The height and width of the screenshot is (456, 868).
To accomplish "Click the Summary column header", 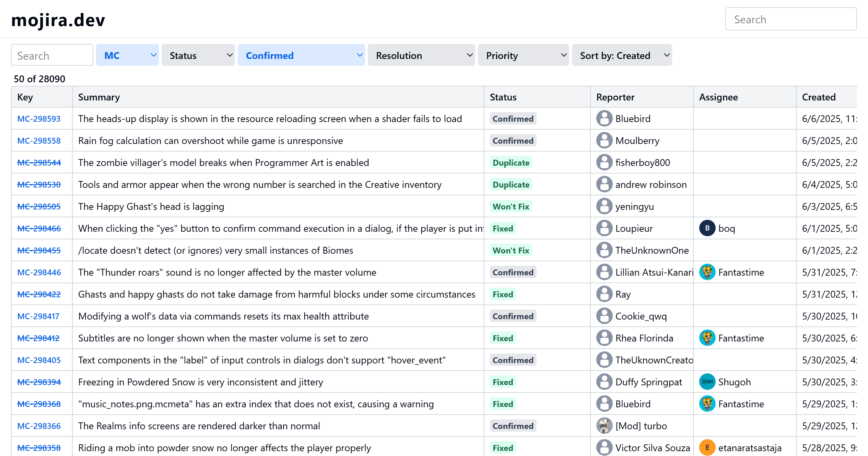I will point(99,97).
